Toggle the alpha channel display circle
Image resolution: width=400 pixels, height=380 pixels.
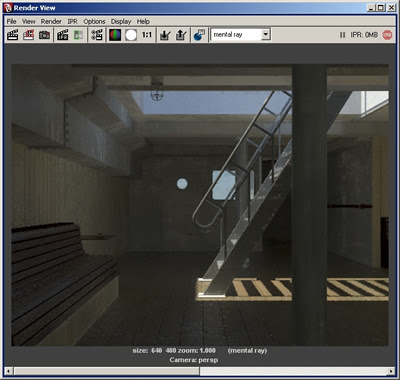click(x=131, y=35)
